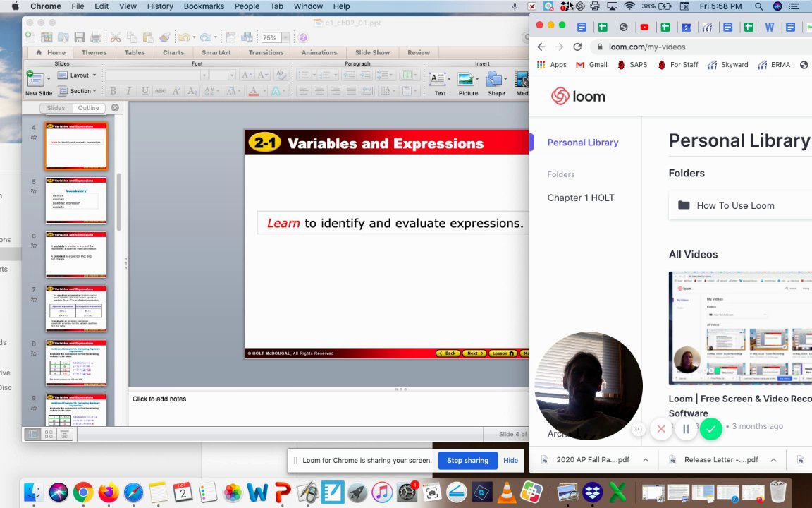This screenshot has width=812, height=508.
Task: Click the Save icon in PowerPoint toolbar
Action: [79, 37]
